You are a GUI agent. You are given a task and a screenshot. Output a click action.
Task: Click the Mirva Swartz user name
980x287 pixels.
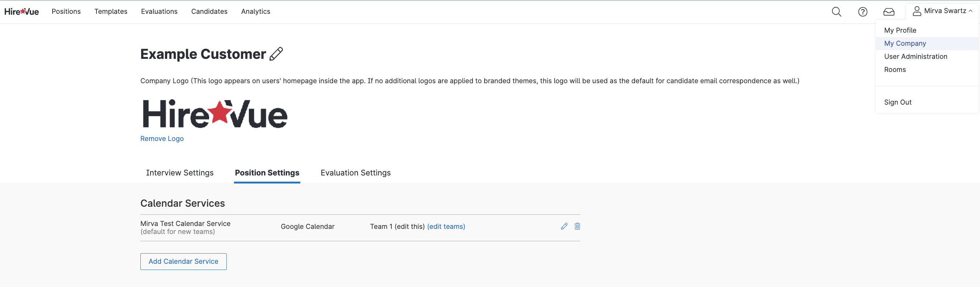click(x=945, y=11)
